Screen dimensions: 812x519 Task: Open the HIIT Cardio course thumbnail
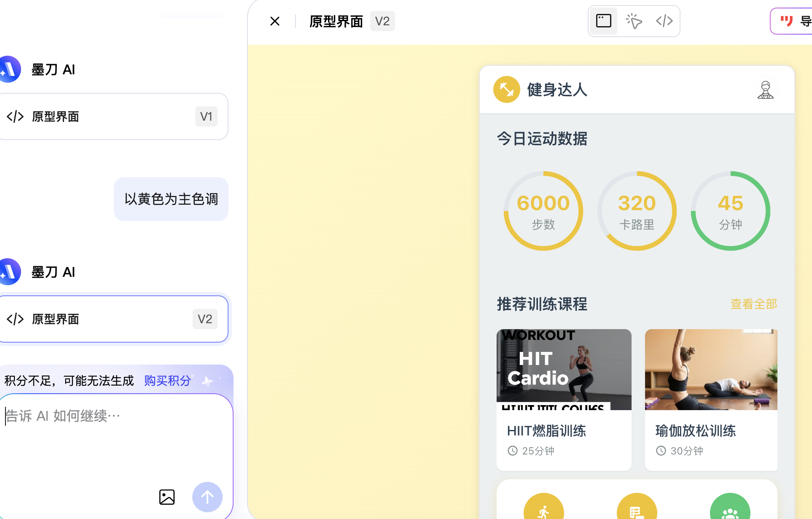(564, 370)
